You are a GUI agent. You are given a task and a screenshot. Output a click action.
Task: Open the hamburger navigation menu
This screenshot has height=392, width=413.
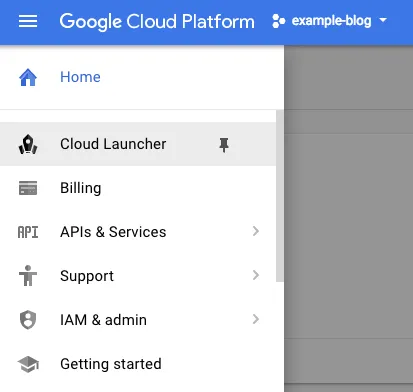tap(28, 21)
